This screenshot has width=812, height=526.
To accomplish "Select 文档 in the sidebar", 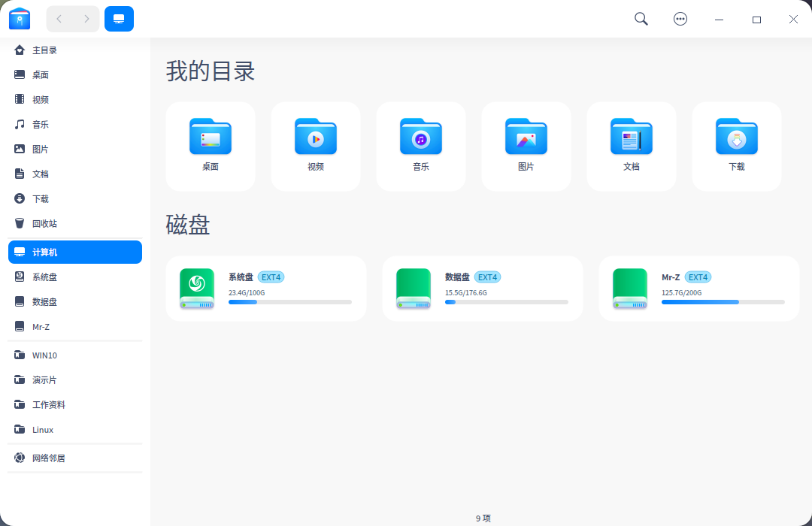I will point(75,174).
